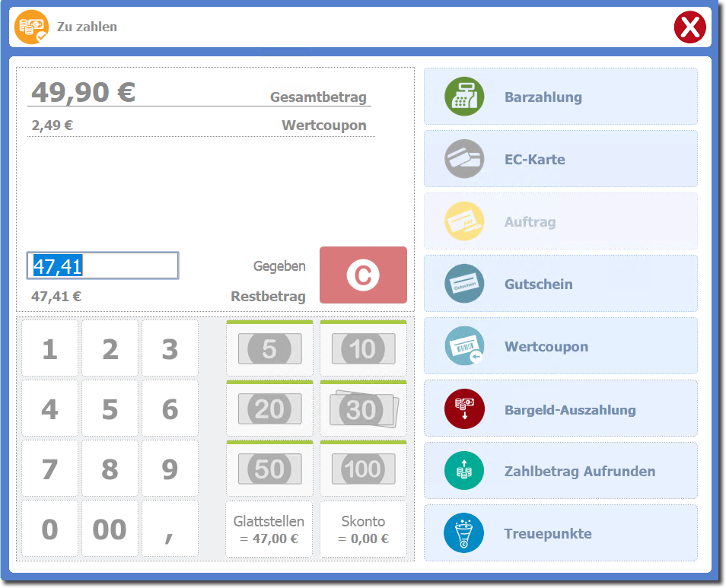Viewport: 726px width, 588px height.
Task: Tap the 10 euro banknote button
Action: click(363, 349)
